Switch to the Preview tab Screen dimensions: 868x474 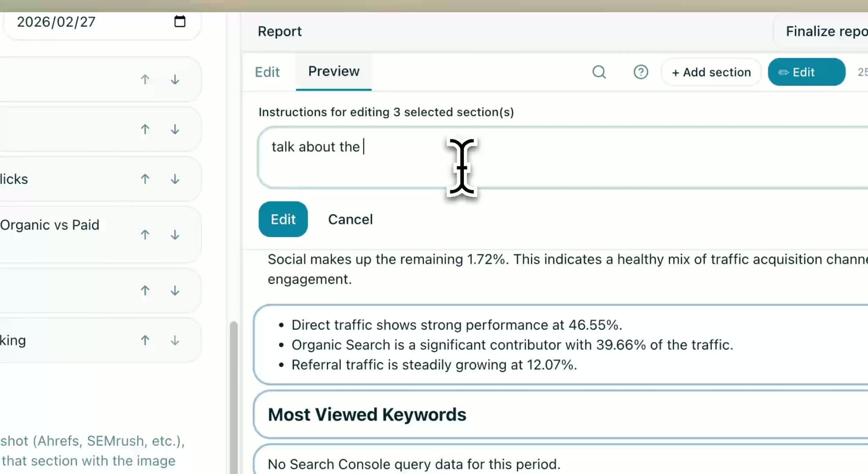pos(334,71)
